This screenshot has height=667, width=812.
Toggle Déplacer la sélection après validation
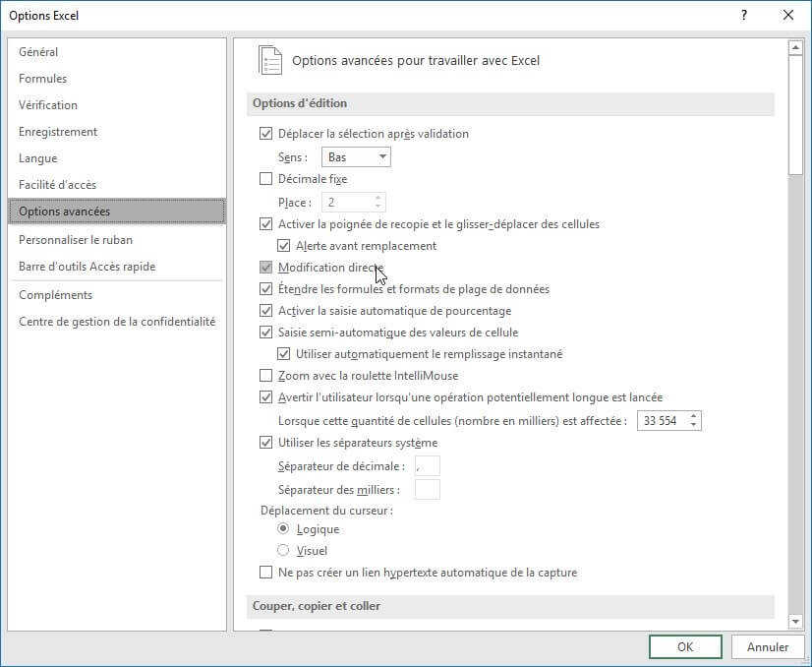tap(265, 134)
